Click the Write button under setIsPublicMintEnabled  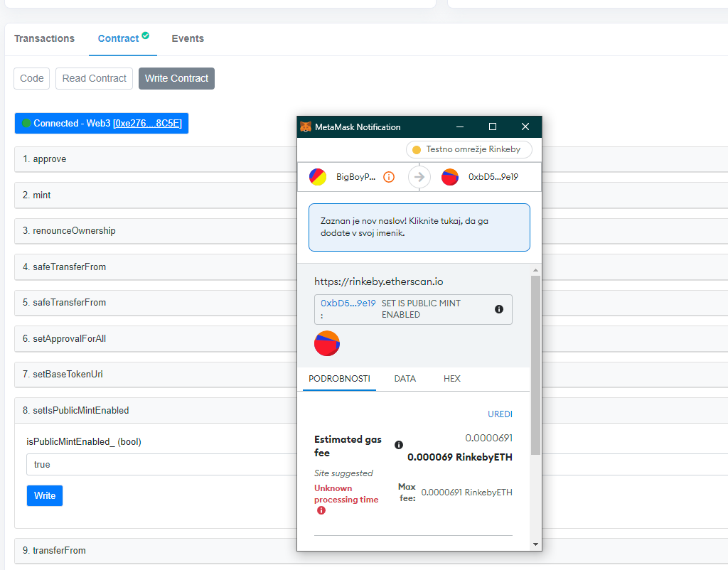(x=44, y=495)
